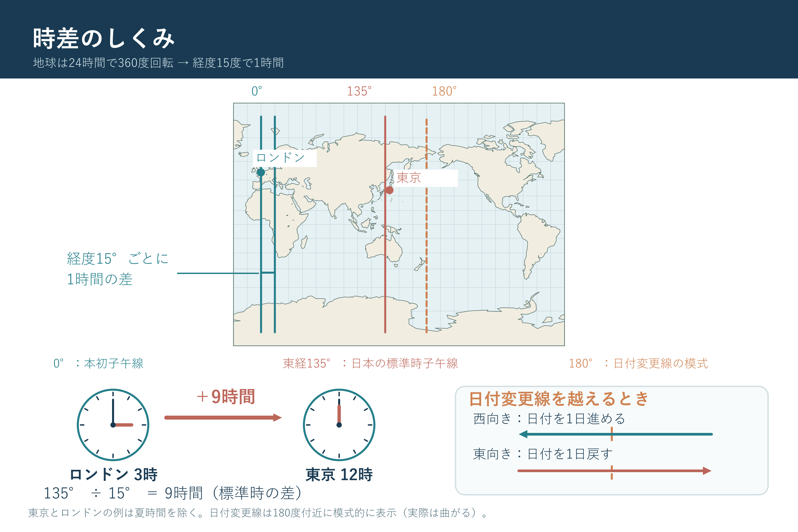Click the dashed 180° date line on the map
This screenshot has height=532, width=798.
[x=427, y=226]
